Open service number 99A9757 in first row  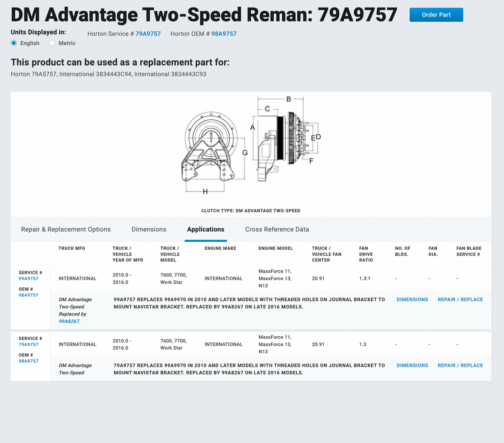pyautogui.click(x=28, y=279)
